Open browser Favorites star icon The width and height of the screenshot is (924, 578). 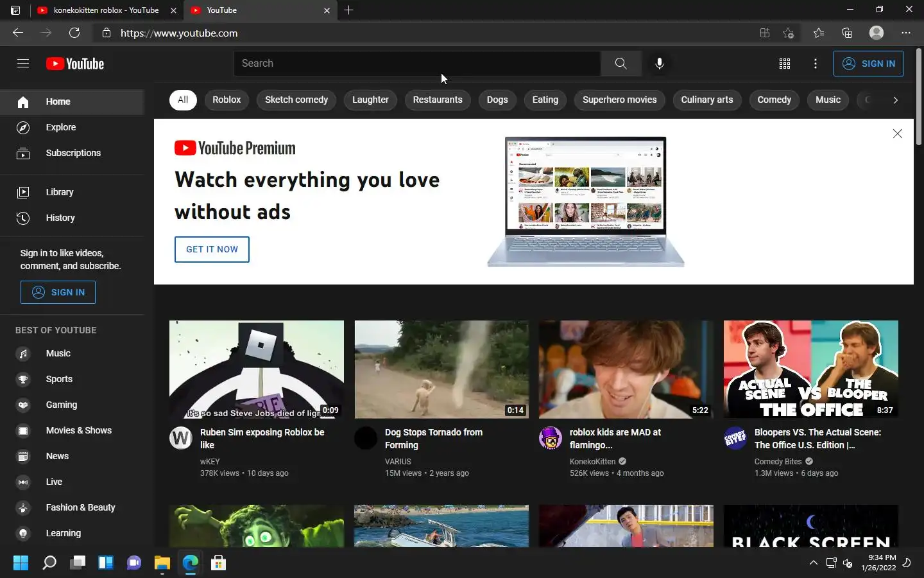(818, 33)
